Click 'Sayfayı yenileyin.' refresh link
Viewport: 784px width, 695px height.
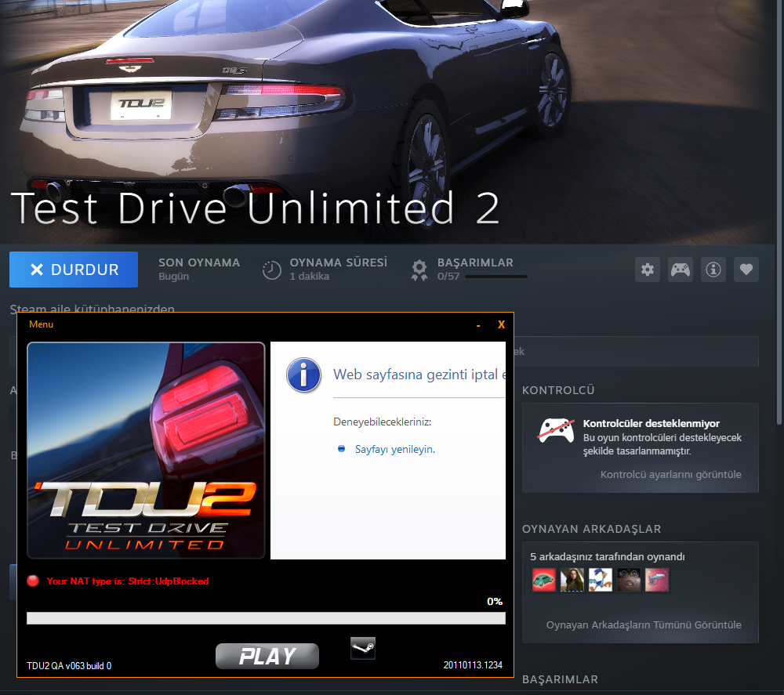click(395, 449)
